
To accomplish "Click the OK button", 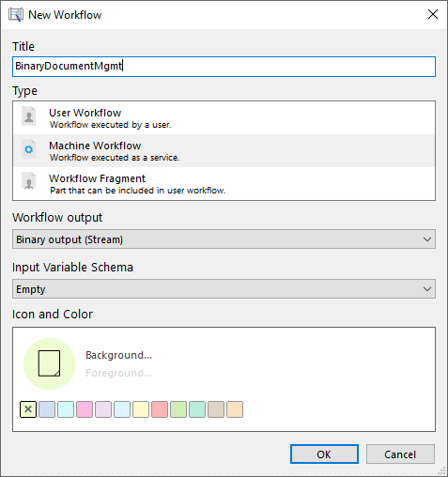I will [x=324, y=454].
